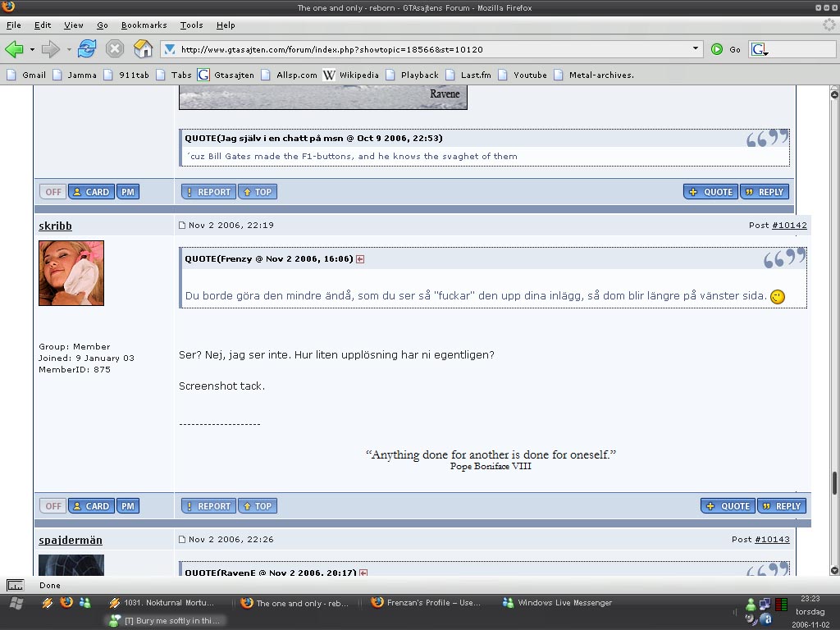Open the skribb username profile link

55,226
